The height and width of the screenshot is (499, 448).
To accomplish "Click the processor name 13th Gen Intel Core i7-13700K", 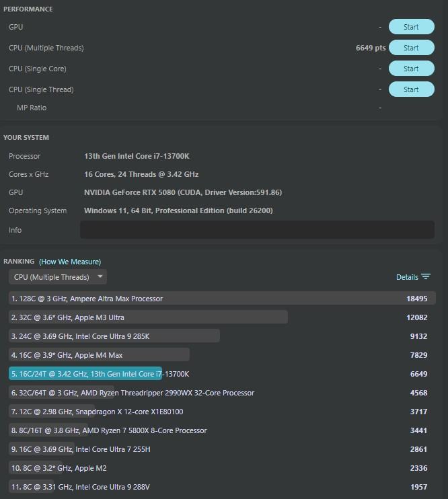I will (137, 156).
